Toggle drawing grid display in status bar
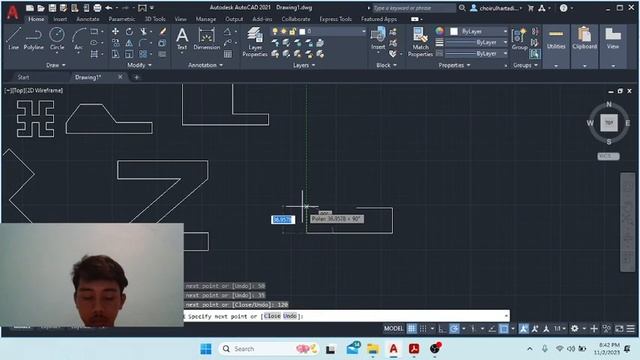 pos(412,329)
